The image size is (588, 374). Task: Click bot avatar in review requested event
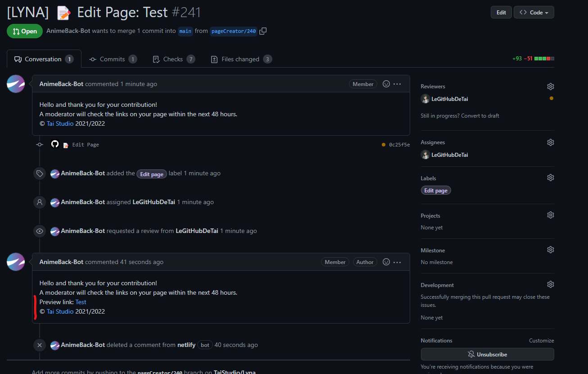[x=55, y=231]
